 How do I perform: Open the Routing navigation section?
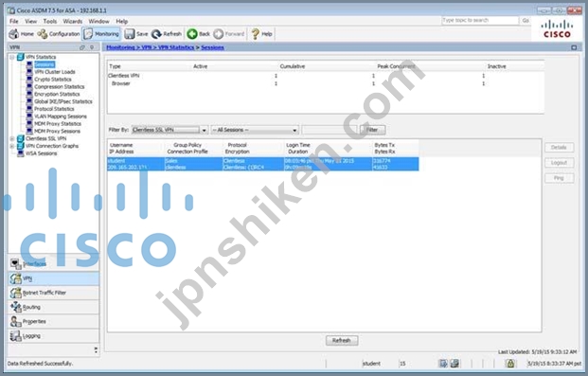tap(54, 307)
